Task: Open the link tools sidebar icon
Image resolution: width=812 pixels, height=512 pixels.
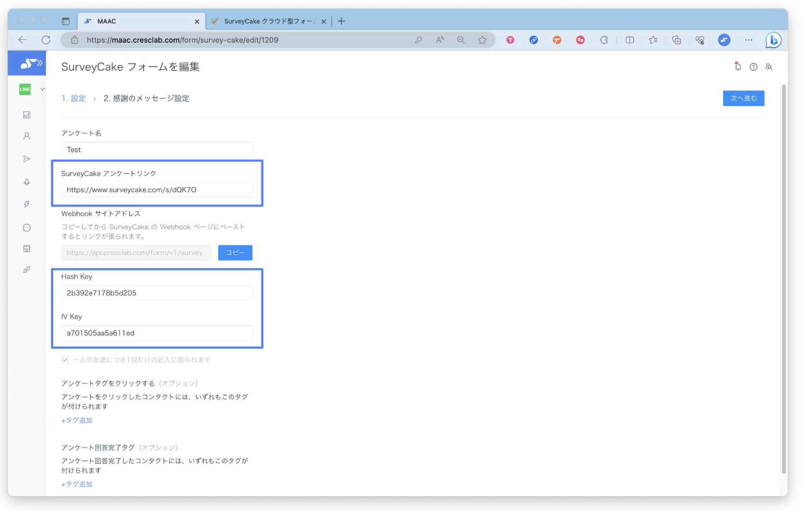Action: point(27,270)
